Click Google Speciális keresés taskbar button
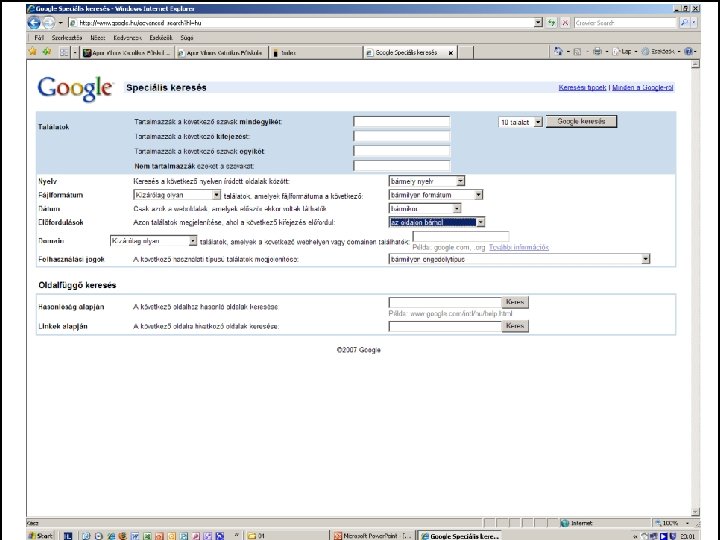The height and width of the screenshot is (540, 720). point(460,536)
